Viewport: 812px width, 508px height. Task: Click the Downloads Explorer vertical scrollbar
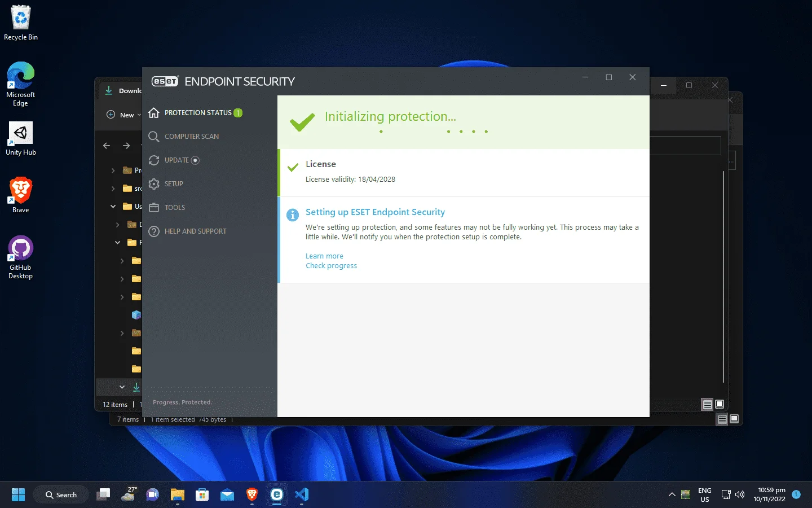coord(723,277)
